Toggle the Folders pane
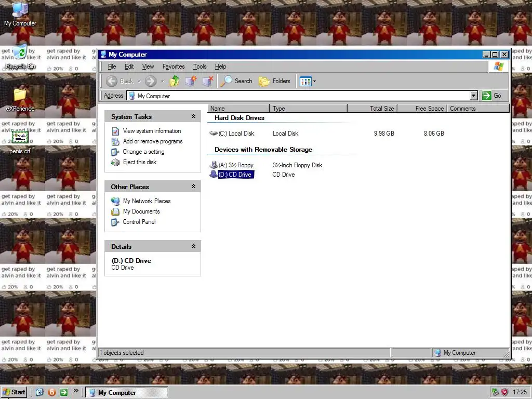 (x=274, y=81)
